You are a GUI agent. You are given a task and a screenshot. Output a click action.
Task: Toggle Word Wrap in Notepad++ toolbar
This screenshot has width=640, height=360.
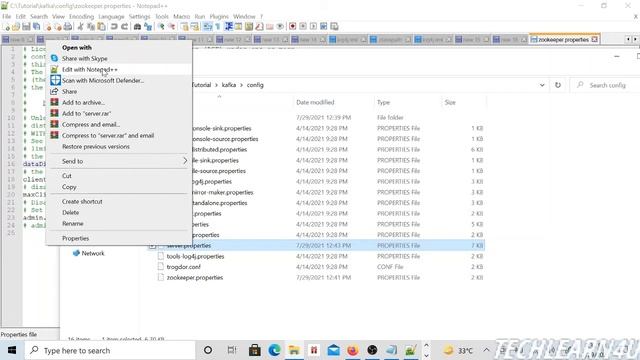[208, 27]
